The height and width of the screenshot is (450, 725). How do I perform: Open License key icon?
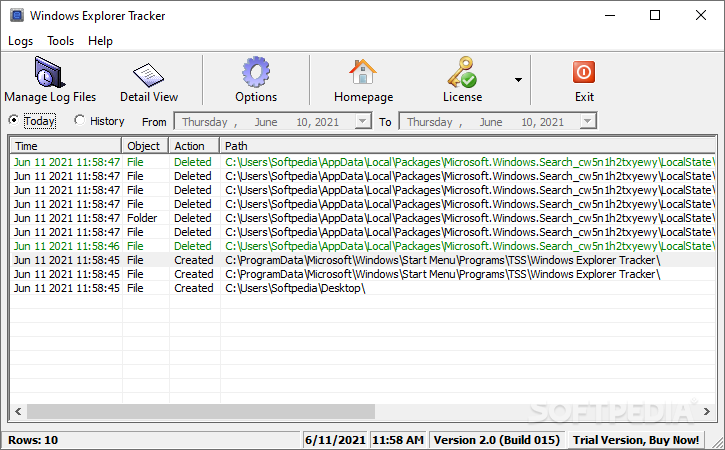(x=462, y=80)
